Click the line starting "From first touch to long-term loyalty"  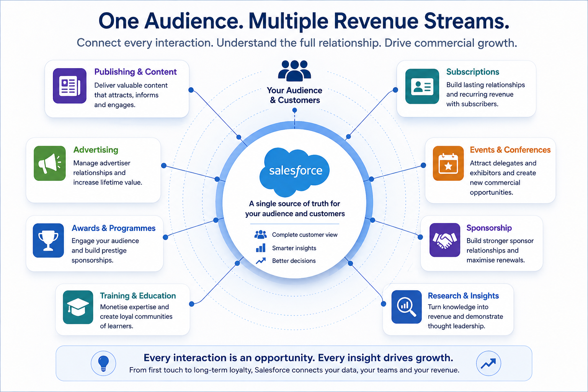(x=294, y=370)
